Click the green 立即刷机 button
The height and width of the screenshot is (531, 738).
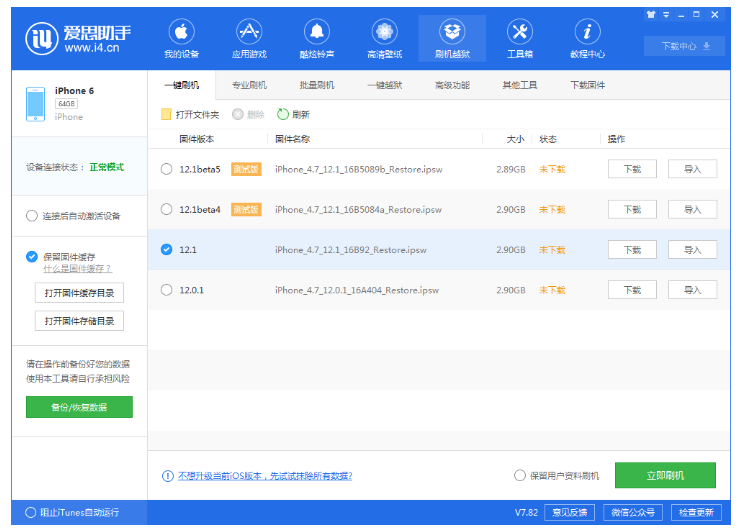pos(665,476)
